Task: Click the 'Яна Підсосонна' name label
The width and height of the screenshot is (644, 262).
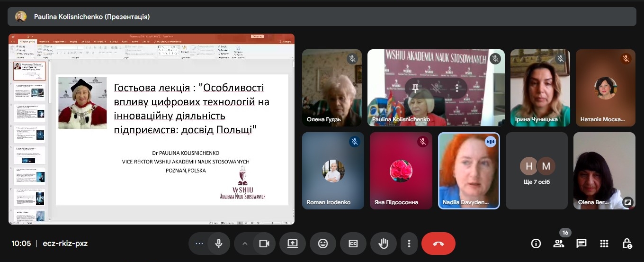Action: 396,202
